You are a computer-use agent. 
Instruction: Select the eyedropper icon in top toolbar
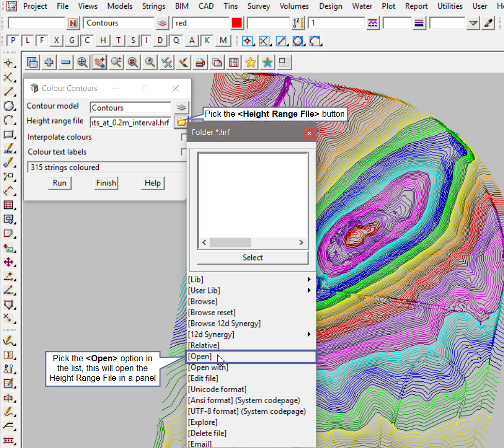coord(488,23)
